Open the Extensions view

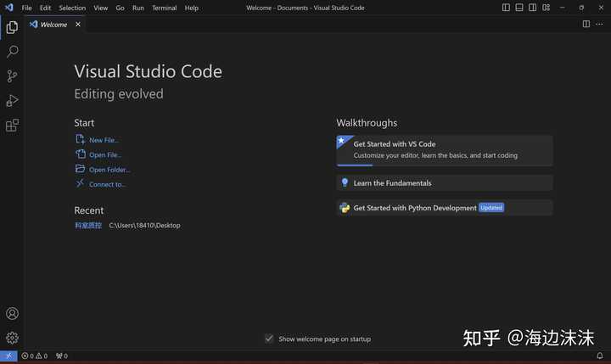[12, 125]
